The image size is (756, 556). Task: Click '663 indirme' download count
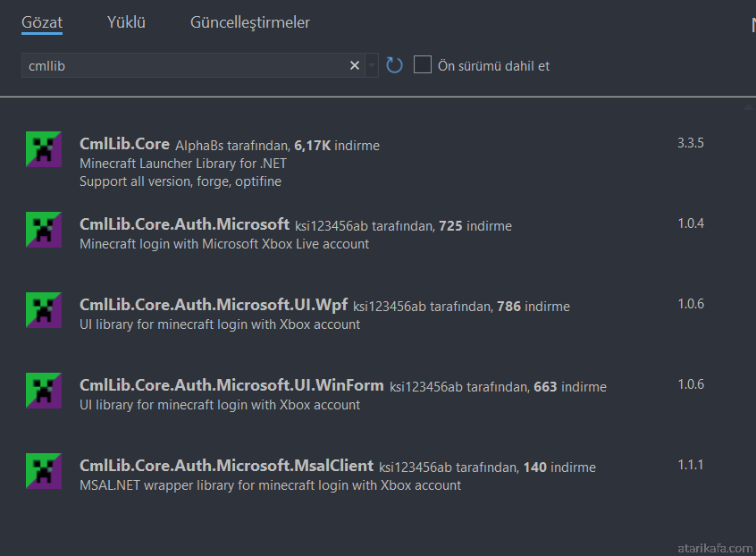pyautogui.click(x=570, y=387)
